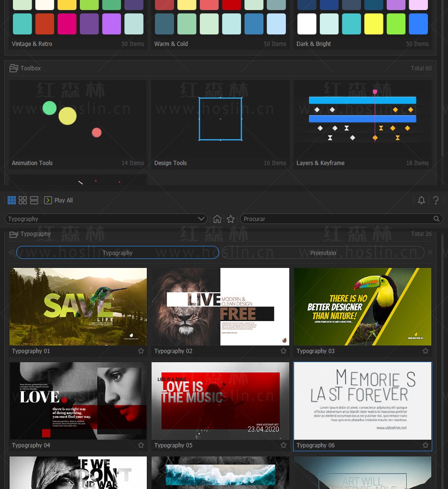This screenshot has height=489, width=448.
Task: Switch to large grid view icon
Action: (23, 200)
